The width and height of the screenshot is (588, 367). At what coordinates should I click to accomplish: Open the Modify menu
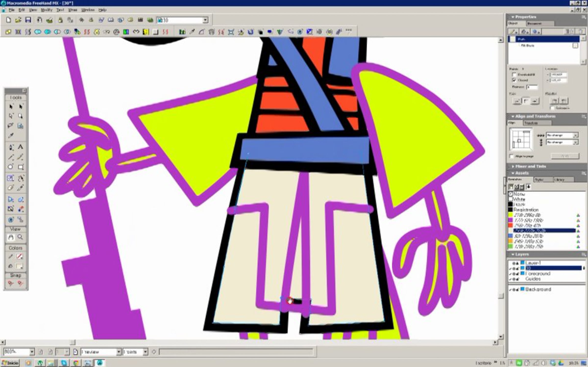click(x=47, y=10)
